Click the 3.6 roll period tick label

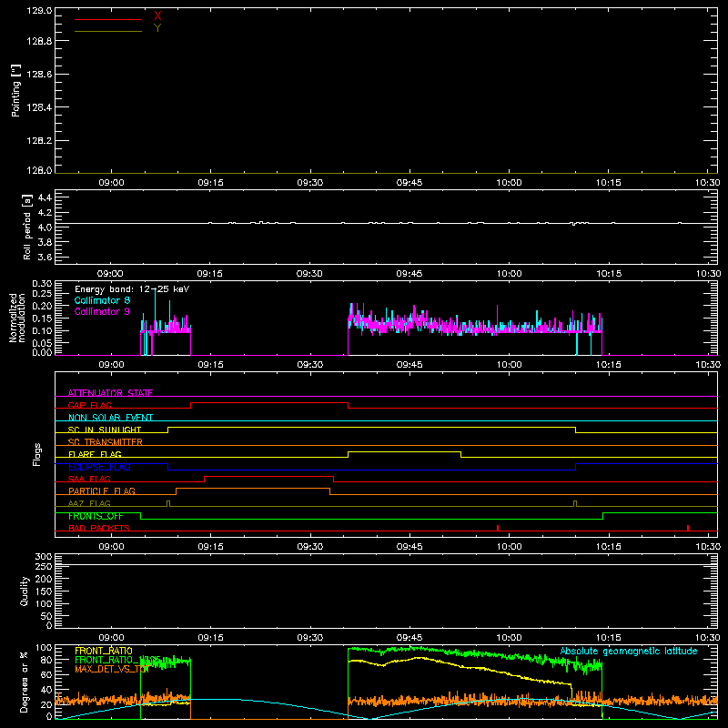click(x=45, y=257)
